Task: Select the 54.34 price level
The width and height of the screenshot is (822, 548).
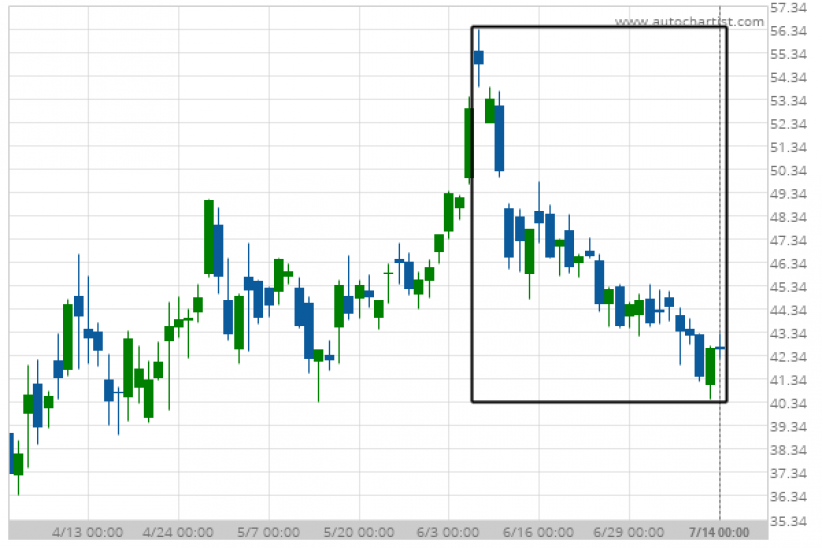Action: [788, 78]
